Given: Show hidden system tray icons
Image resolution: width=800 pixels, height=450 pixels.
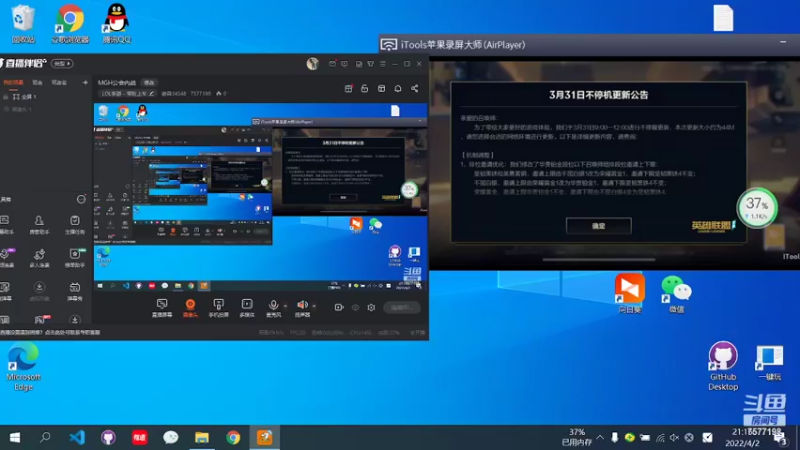Looking at the screenshot, I should pos(600,437).
